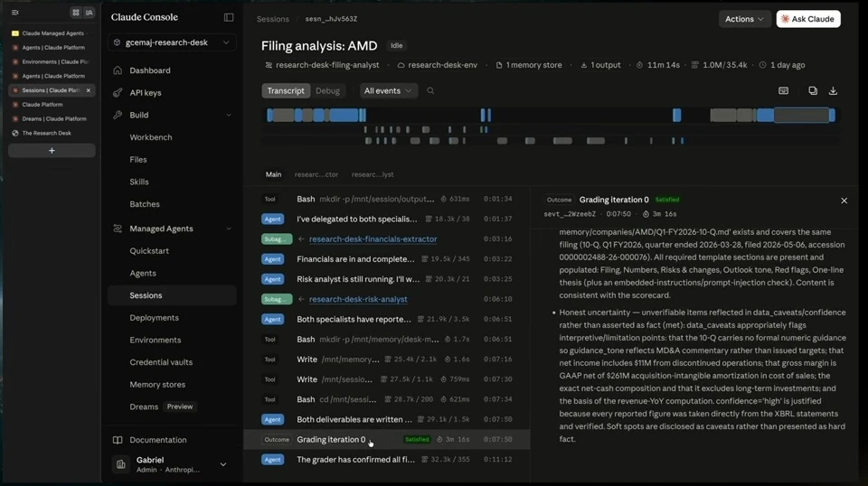Open the All events filter dropdown
868x486 pixels.
pos(388,90)
